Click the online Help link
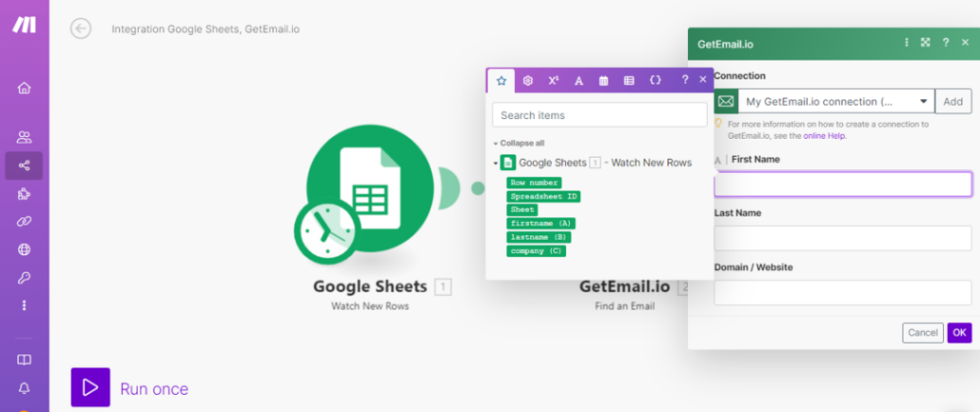Viewport: 980px width, 412px height. pos(824,136)
